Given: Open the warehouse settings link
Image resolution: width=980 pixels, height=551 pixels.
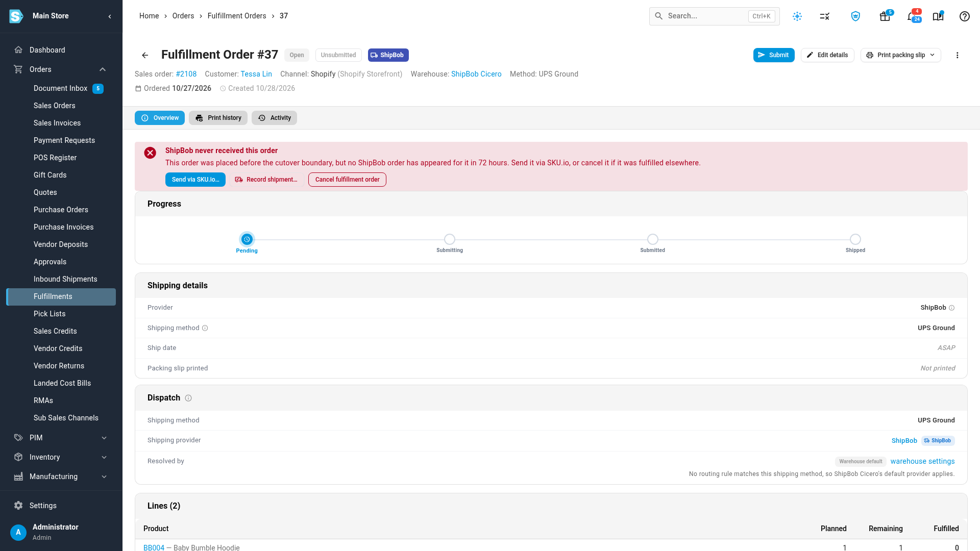Looking at the screenshot, I should 922,461.
